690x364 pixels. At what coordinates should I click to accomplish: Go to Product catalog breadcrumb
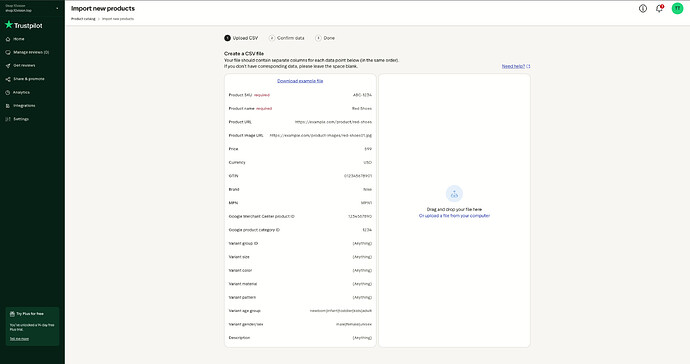[83, 19]
